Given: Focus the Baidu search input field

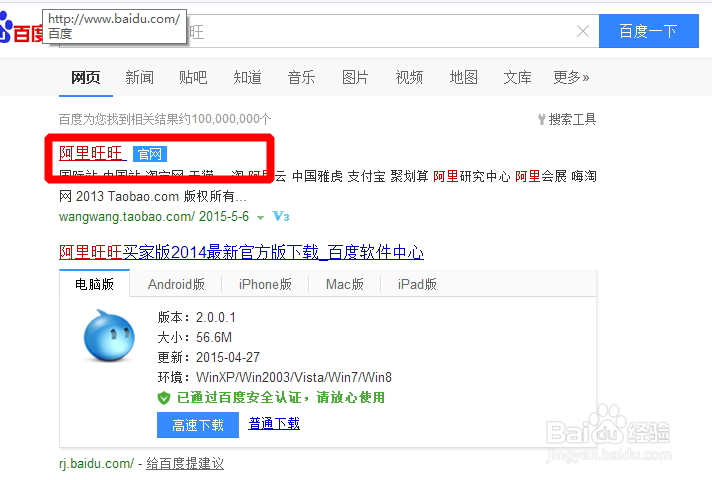Looking at the screenshot, I should pyautogui.click(x=329, y=31).
